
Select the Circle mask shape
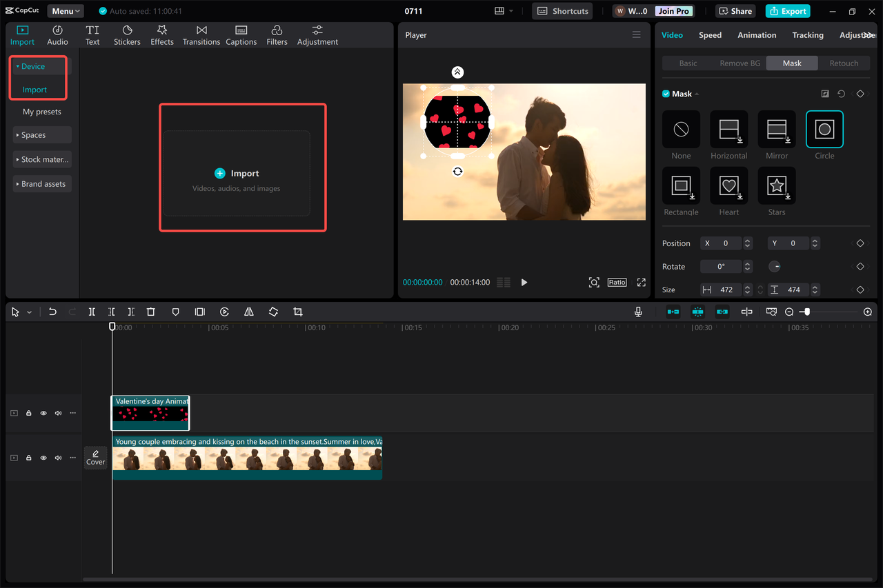(824, 129)
